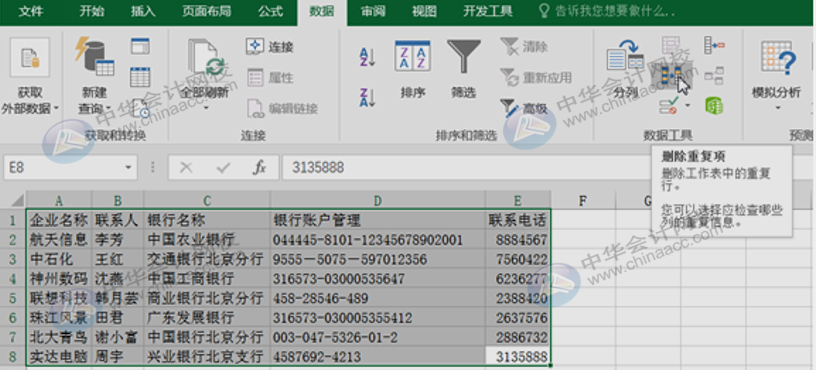Click the Properties (属性) button
816x370 pixels.
(270, 78)
